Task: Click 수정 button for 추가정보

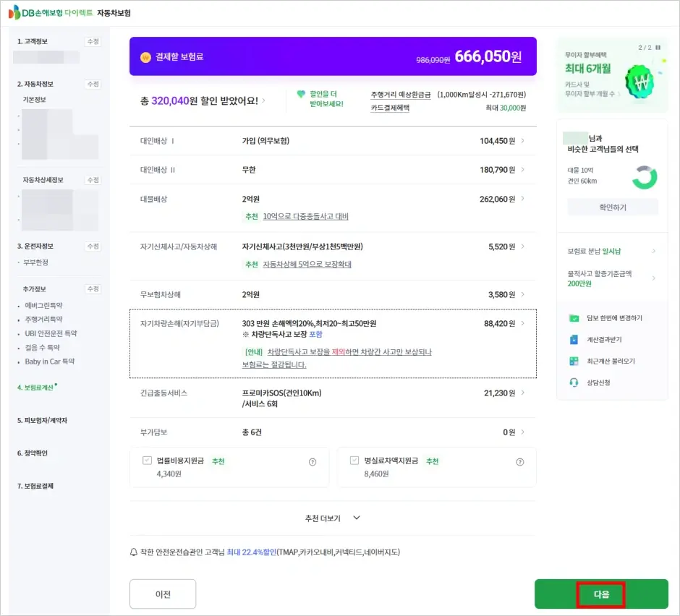Action: tap(93, 288)
